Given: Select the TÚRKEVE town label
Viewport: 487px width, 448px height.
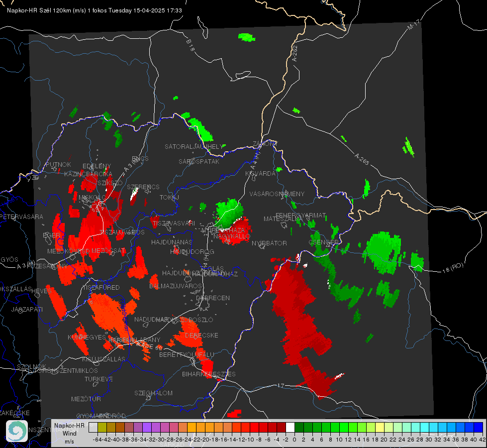Looking at the screenshot, I should 99,379.
